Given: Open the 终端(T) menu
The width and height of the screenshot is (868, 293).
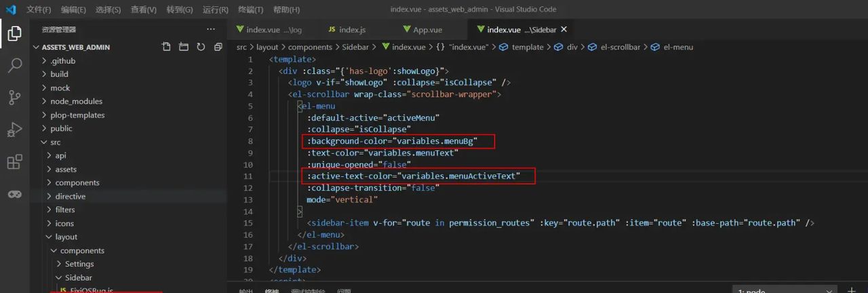Looking at the screenshot, I should [x=251, y=9].
